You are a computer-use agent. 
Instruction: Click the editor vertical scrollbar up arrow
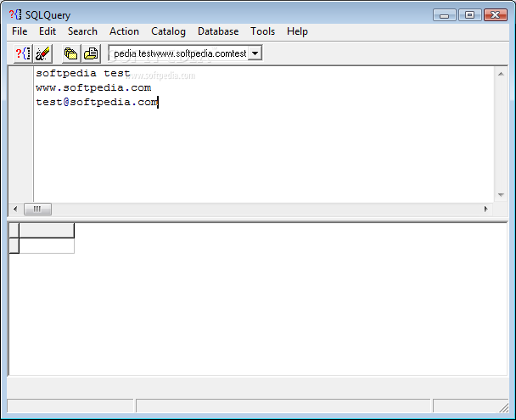pyautogui.click(x=501, y=74)
